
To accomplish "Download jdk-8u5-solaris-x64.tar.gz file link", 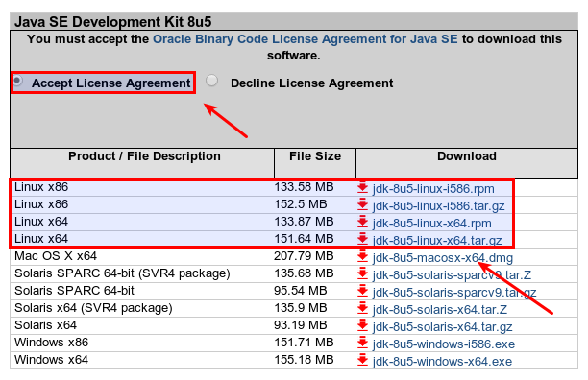I will (x=442, y=327).
